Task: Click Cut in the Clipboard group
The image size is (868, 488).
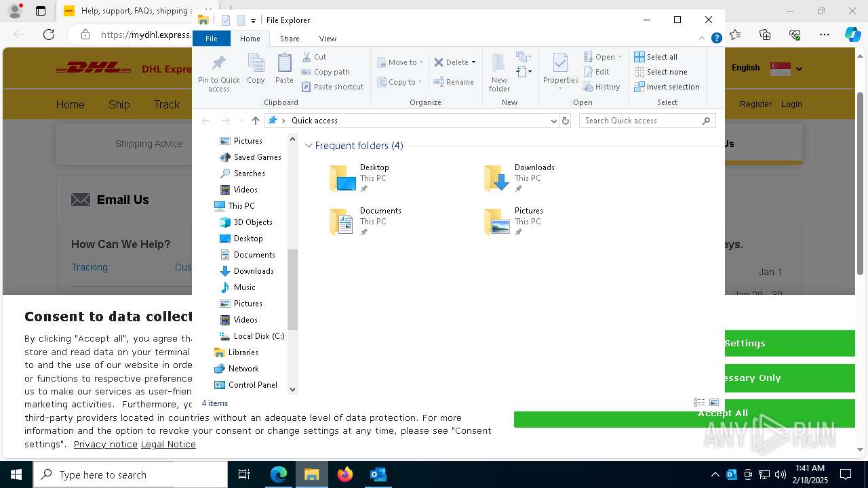Action: [314, 57]
